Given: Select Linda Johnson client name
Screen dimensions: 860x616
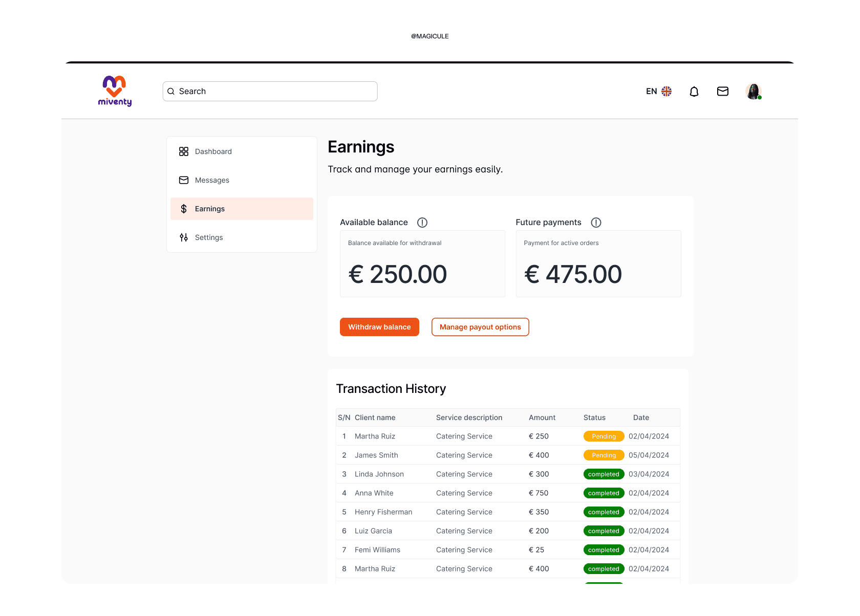Looking at the screenshot, I should click(379, 474).
